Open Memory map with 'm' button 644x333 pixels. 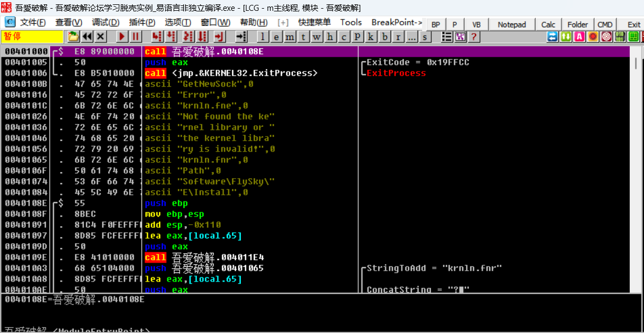pyautogui.click(x=290, y=37)
